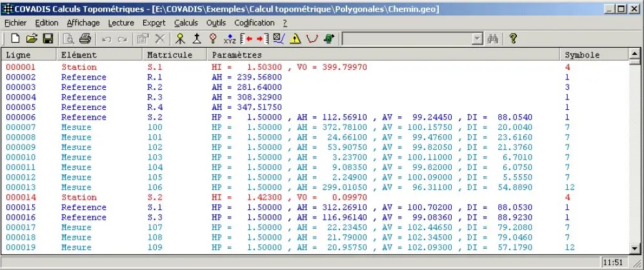Viewport: 644px width, 270px height.
Task: Expand the toolbar search combo box
Action: point(477,39)
